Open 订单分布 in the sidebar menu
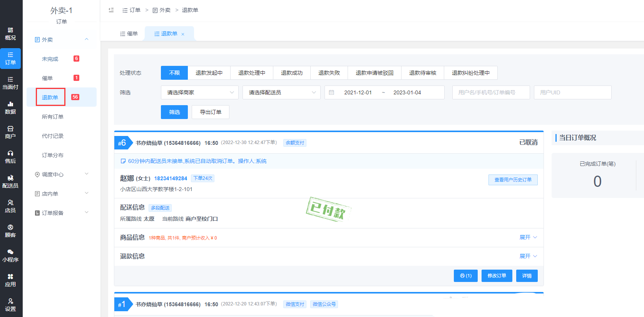This screenshot has height=317, width=644. coord(53,155)
